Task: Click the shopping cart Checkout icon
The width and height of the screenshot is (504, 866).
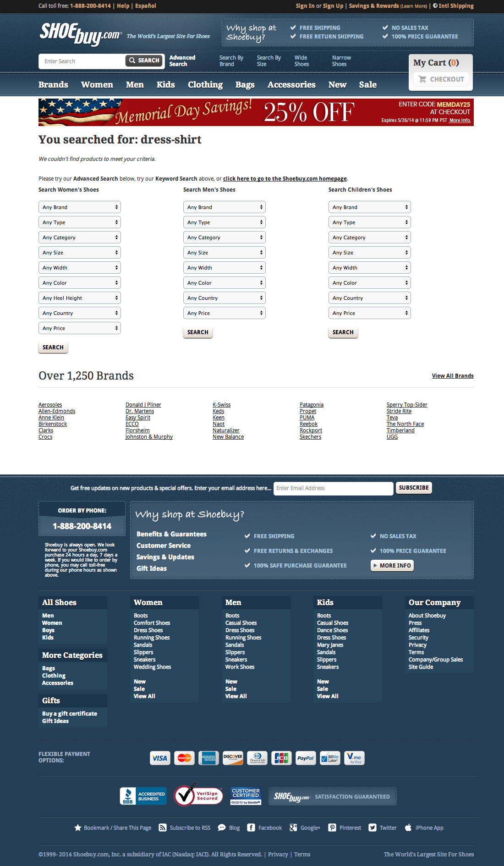Action: (422, 79)
